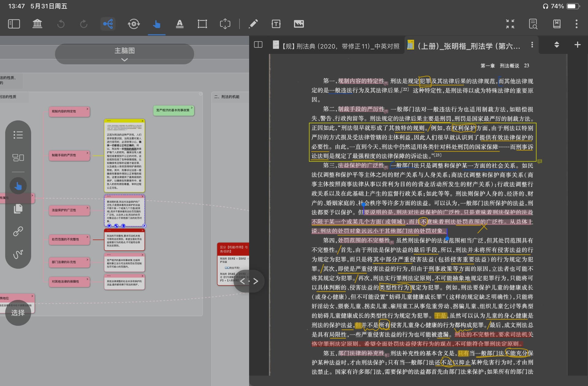The width and height of the screenshot is (588, 386).
Task: Click the headphones icon in status bar
Action: click(545, 6)
